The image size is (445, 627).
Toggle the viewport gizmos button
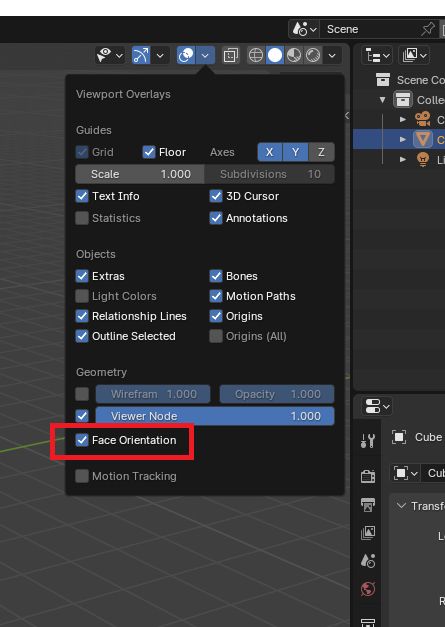(x=141, y=55)
